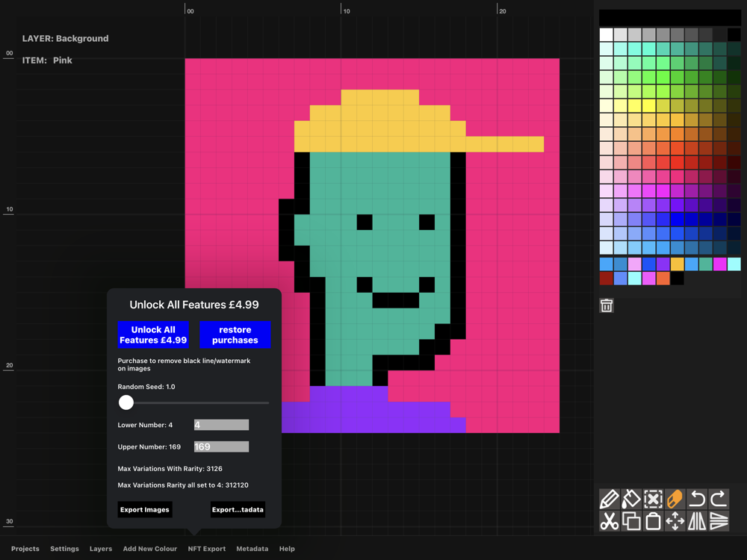Open the Projects menu
Screen dimensions: 747x560
point(25,549)
